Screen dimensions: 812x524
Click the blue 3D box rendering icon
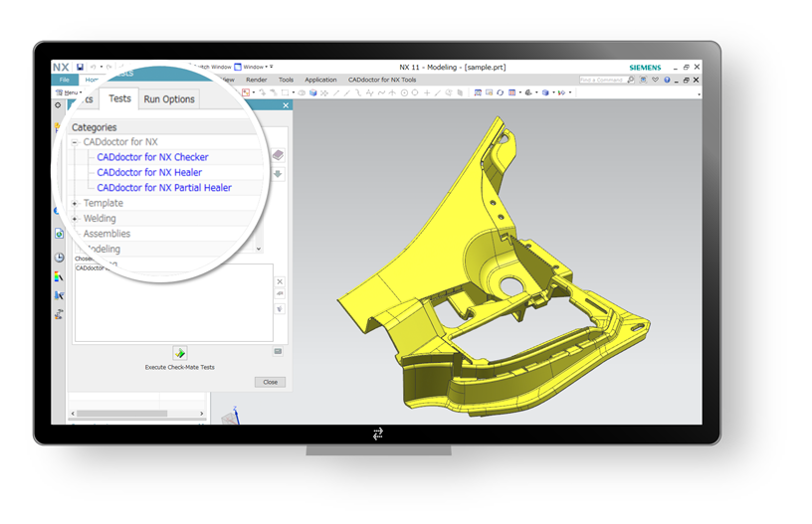pos(544,92)
